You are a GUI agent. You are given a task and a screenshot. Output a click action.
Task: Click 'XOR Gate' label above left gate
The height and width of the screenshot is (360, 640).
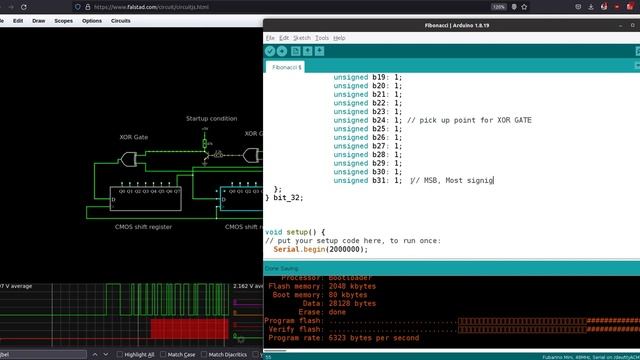point(133,137)
